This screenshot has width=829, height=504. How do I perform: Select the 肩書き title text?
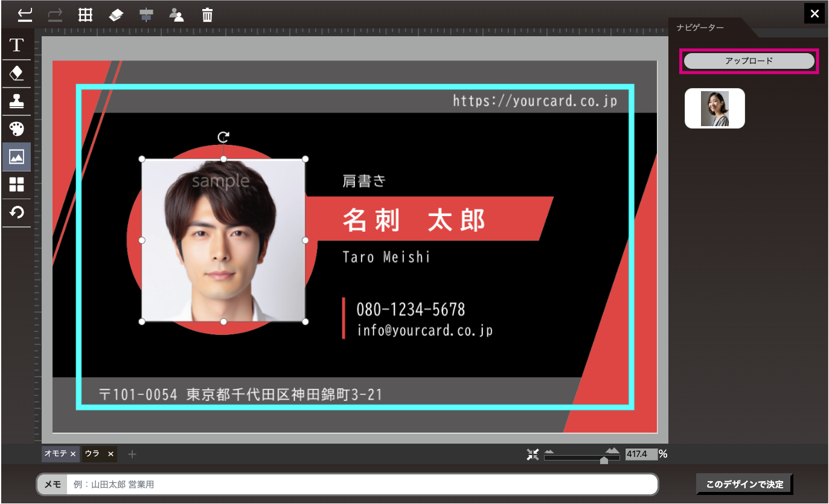pos(364,180)
